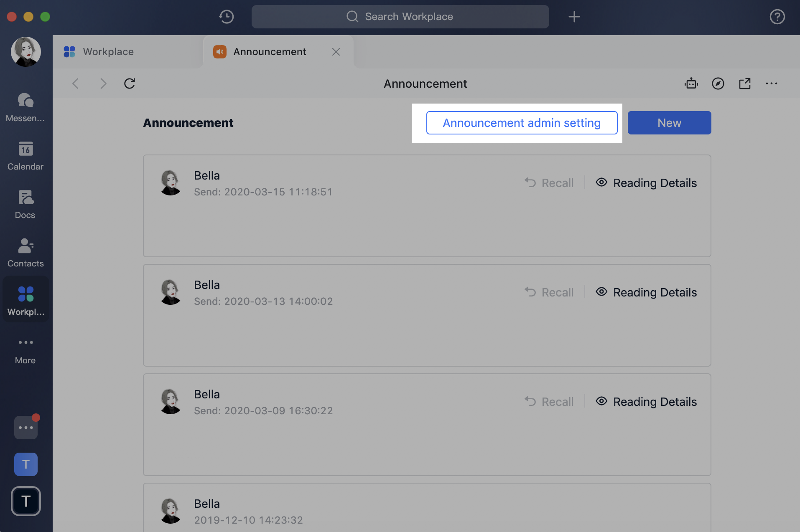Select the Announcement tab
The height and width of the screenshot is (532, 800).
coord(269,51)
